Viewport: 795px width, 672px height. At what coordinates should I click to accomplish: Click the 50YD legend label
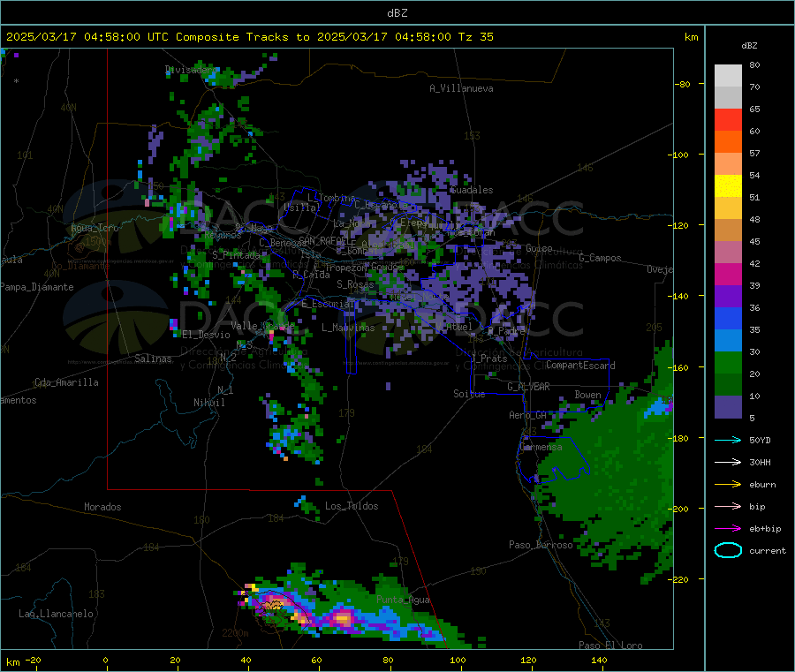(x=760, y=440)
